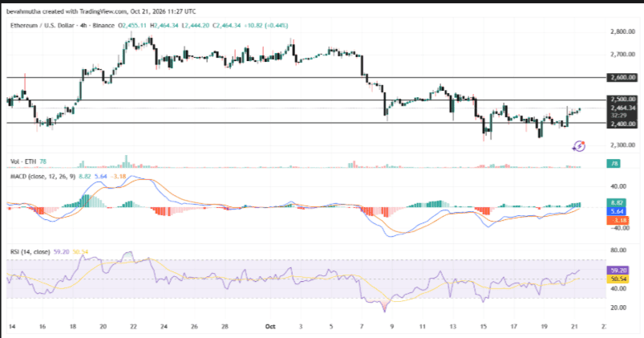
Task: Select the 2,600.00 horizontal line price label
Action: pos(622,77)
